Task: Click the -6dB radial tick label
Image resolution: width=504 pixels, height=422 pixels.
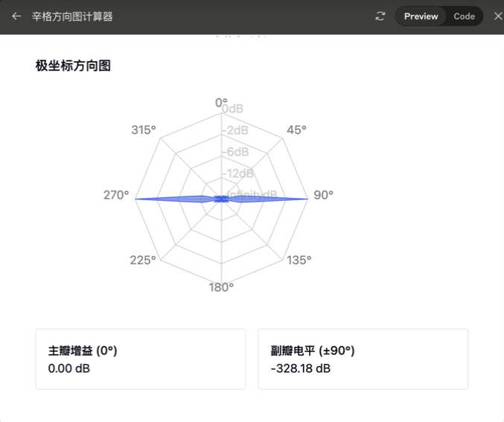Action: pos(237,152)
